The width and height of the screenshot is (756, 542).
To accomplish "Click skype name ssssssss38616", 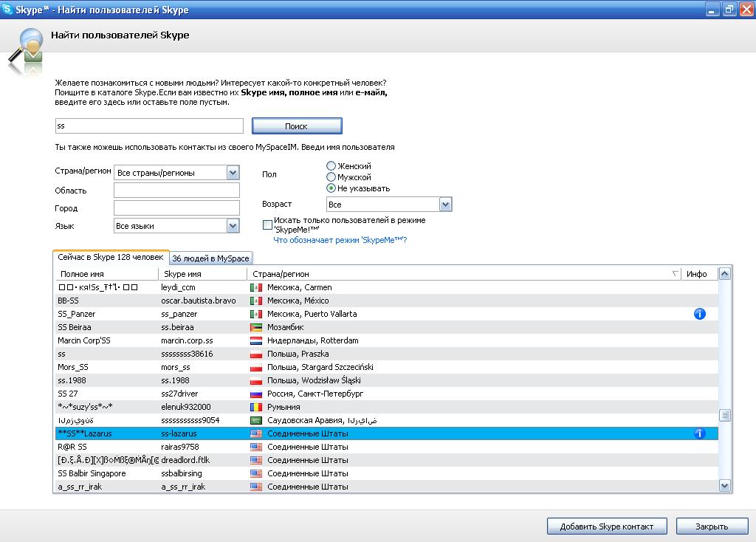I will point(187,354).
